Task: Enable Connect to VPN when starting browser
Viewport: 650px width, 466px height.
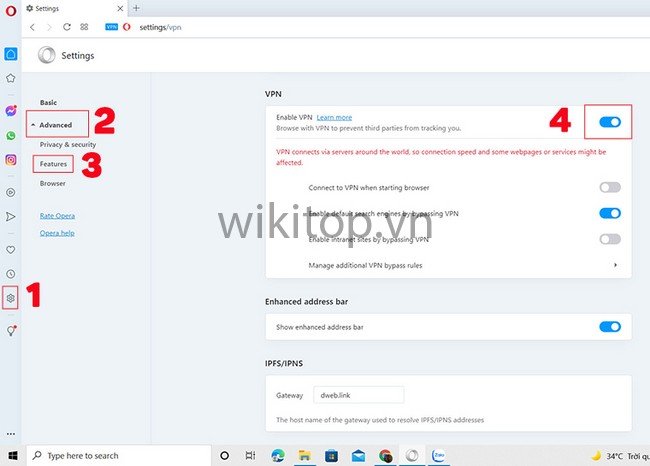Action: (x=609, y=187)
